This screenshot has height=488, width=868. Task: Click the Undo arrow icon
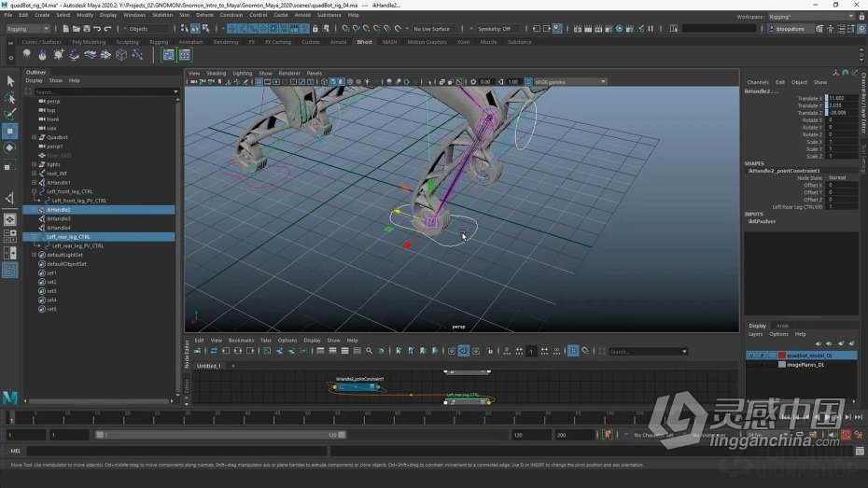[x=97, y=29]
